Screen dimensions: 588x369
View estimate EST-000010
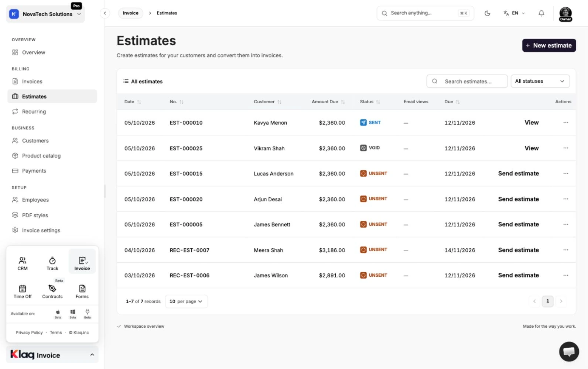click(531, 123)
